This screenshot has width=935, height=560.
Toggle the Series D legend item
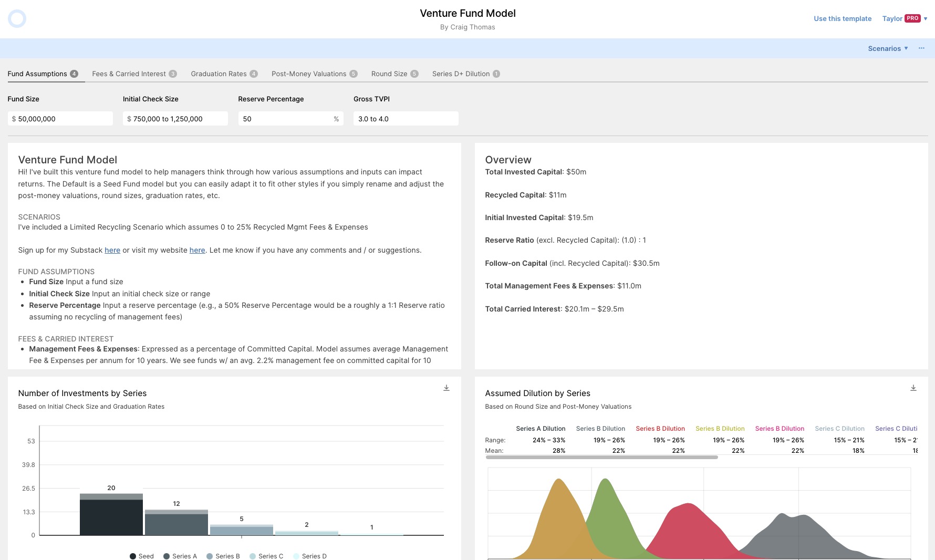point(310,556)
